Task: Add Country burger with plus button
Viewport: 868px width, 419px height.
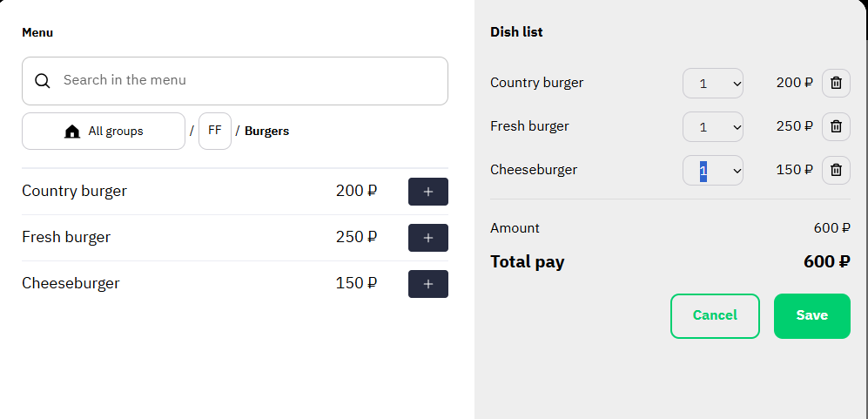Action: coord(428,192)
